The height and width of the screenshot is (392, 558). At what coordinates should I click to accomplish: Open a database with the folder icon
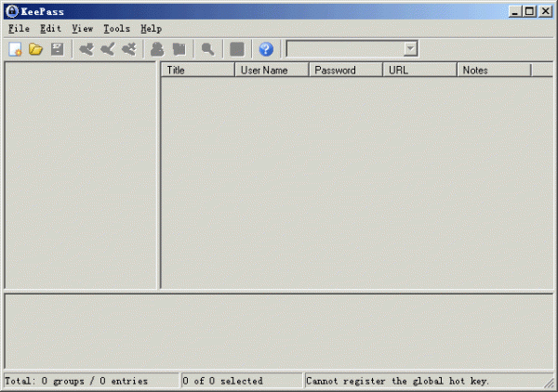pos(36,49)
